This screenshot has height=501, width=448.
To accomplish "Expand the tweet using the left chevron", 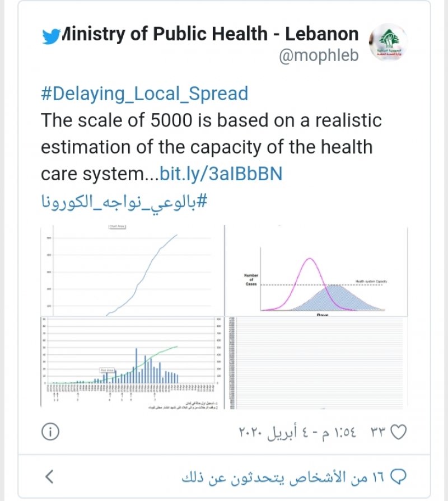I will coord(50,477).
